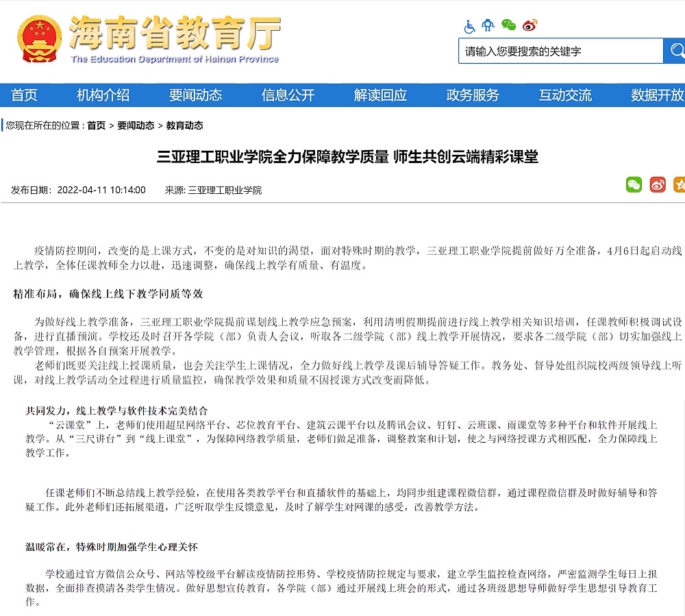
Task: Share article via red Weibo icon
Action: pos(658,184)
